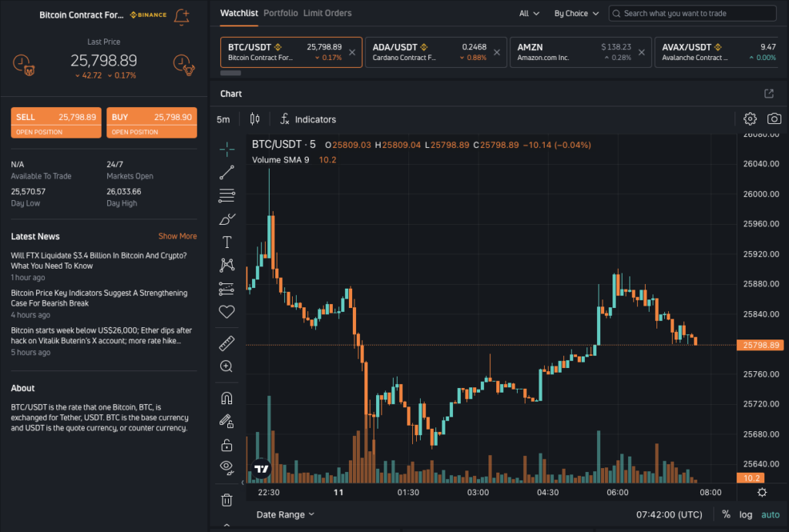Select the text annotation tool

[226, 241]
